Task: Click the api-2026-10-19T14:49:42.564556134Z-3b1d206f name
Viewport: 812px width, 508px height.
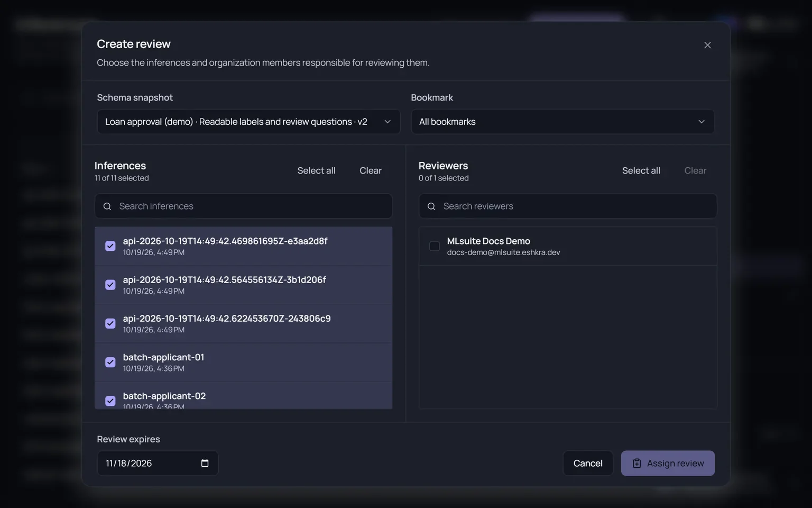Action: click(x=224, y=279)
